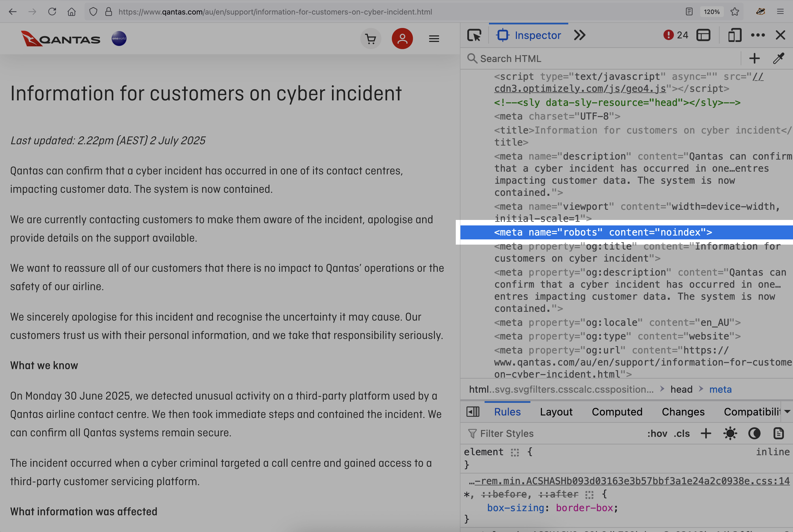Image resolution: width=793 pixels, height=532 pixels.
Task: Click the element rule selector highlighter icon
Action: click(x=515, y=452)
